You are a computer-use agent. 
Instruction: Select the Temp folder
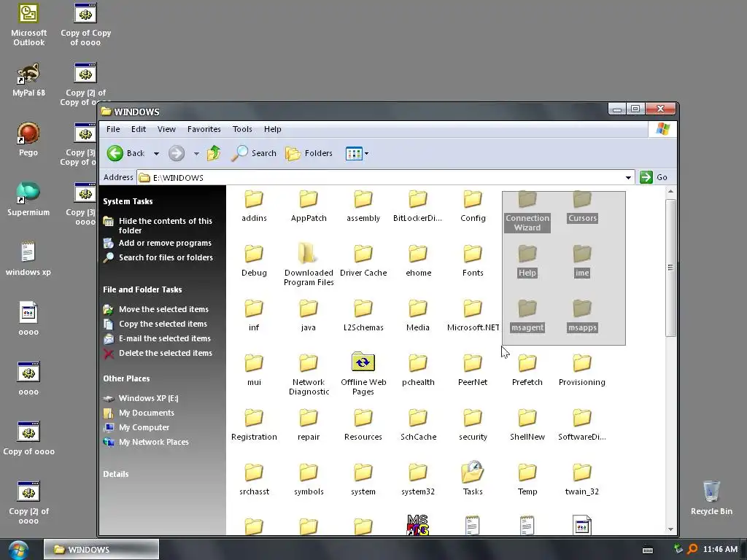pos(527,480)
